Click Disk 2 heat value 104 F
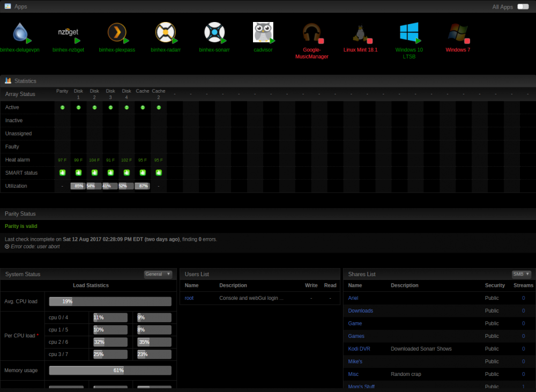 [94, 160]
